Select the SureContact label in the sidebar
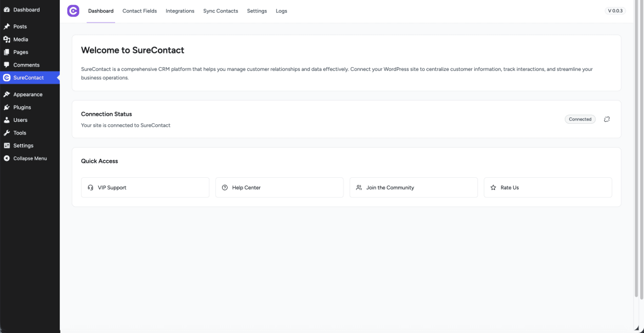 point(28,77)
